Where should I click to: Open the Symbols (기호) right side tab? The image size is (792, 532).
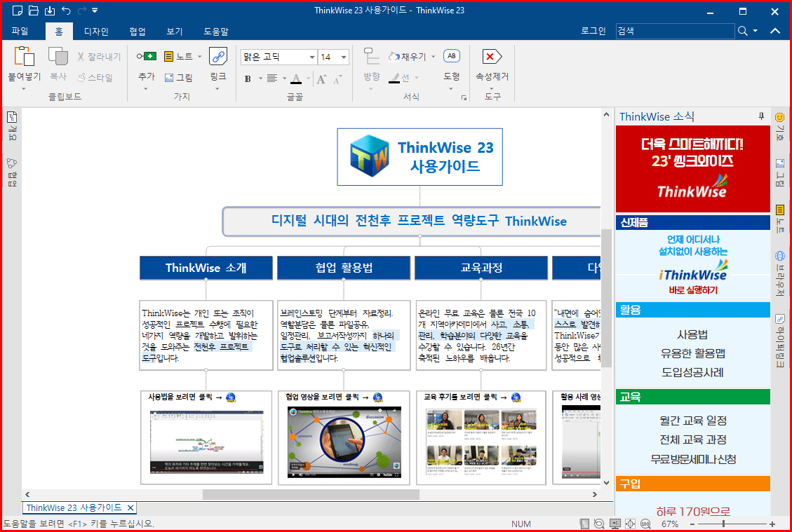(780, 126)
